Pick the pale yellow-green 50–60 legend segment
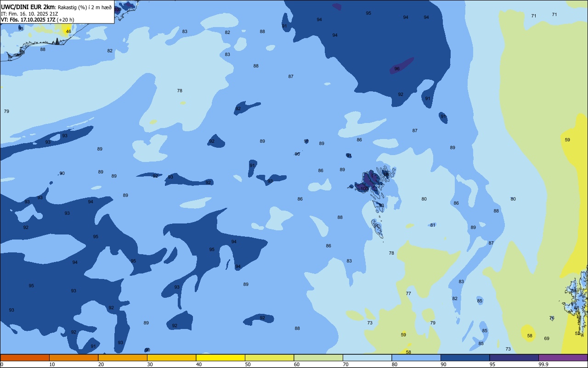The height and width of the screenshot is (368, 588). (269, 357)
